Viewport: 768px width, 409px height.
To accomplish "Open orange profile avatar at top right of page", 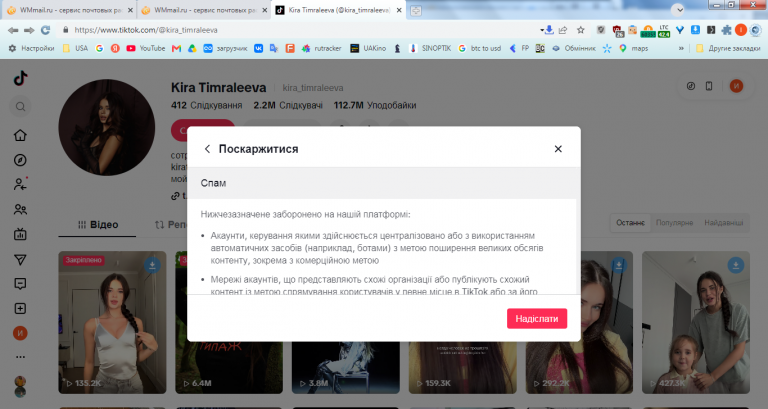I will pos(736,86).
